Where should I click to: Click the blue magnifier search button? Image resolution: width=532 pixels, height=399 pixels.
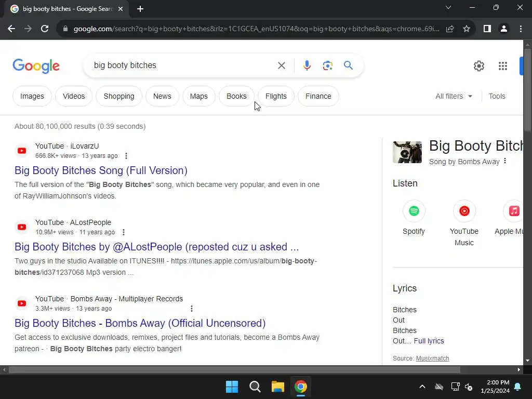pyautogui.click(x=348, y=65)
